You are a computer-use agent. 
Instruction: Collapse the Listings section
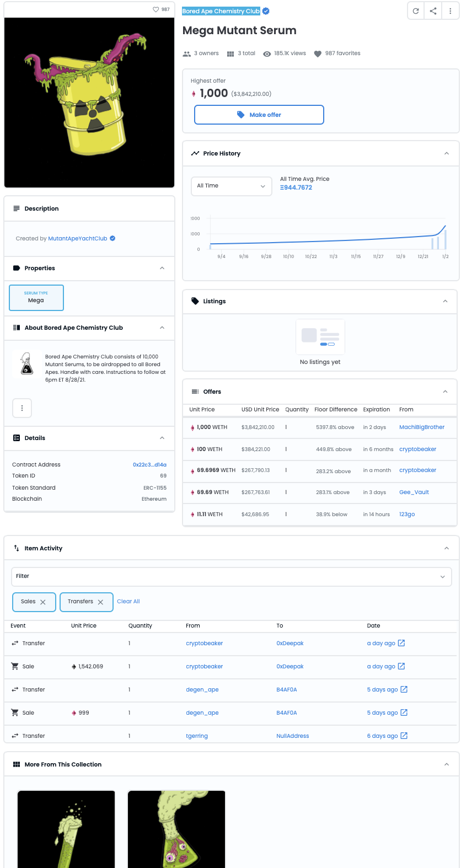[446, 301]
